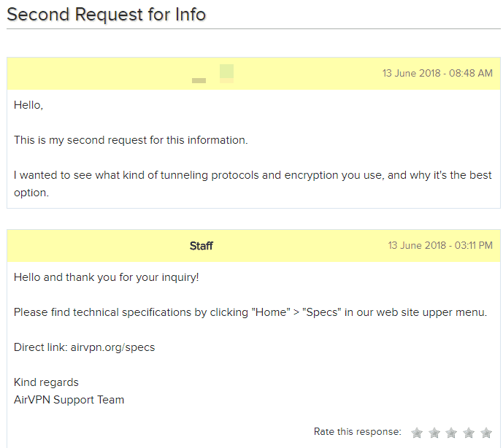Viewport: 503px width, 448px height.
Task: Click the 'thank you for your inquiry' greeting
Action: [x=106, y=277]
